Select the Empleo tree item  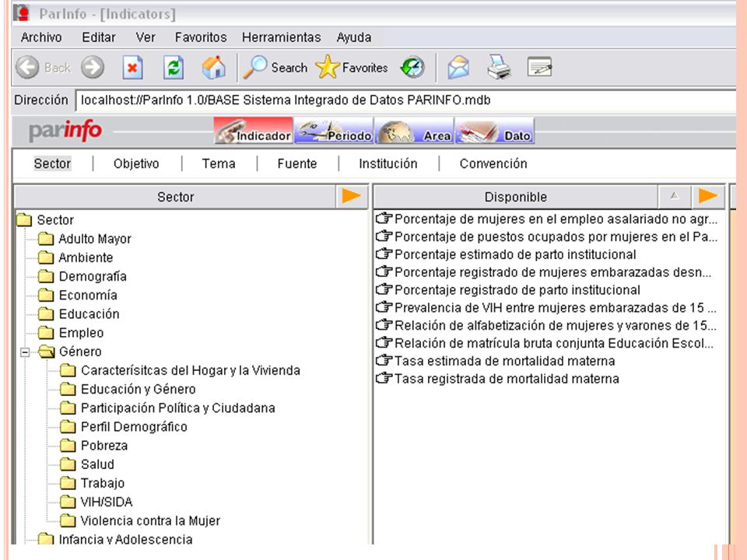(81, 332)
